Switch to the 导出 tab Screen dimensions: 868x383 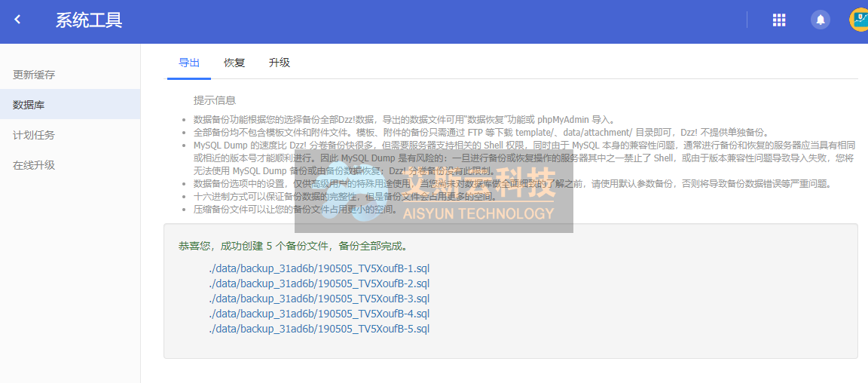(x=189, y=63)
